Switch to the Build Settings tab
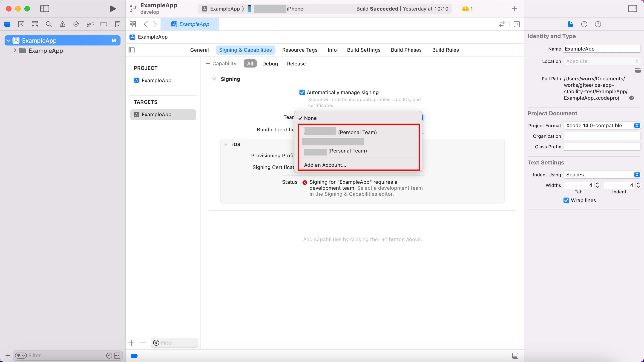 click(x=363, y=50)
